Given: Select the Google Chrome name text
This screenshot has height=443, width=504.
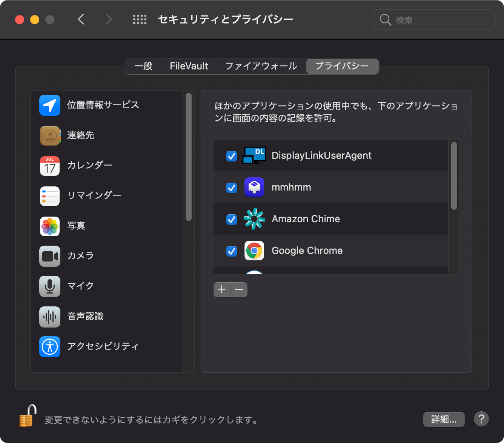Looking at the screenshot, I should [x=307, y=251].
